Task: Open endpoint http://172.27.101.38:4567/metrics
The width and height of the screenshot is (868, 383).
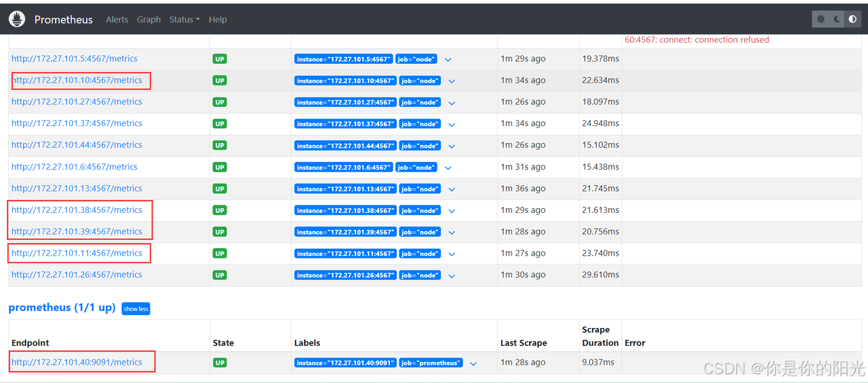Action: pos(77,210)
